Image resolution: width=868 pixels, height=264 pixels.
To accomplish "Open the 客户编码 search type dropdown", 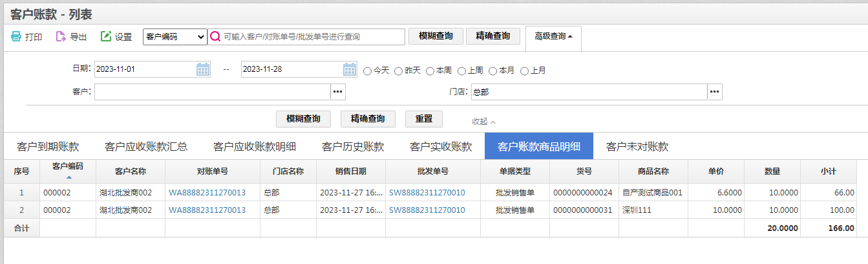I will (x=175, y=37).
